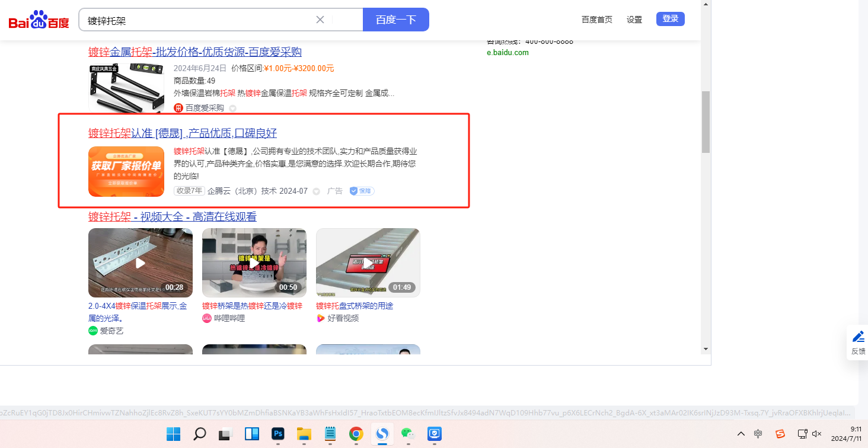868x448 pixels.
Task: Click the Sogou browser taskbar icon
Action: coord(382,434)
